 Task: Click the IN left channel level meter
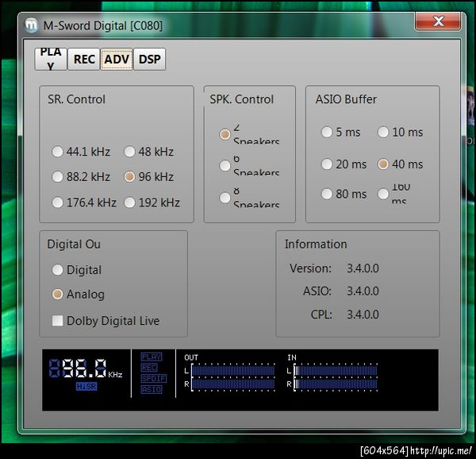click(336, 371)
